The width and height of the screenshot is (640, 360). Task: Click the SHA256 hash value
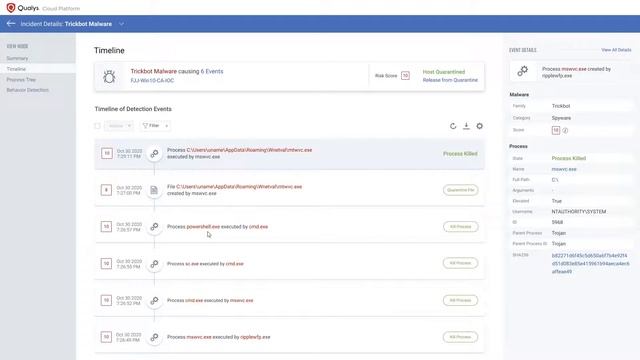tap(590, 263)
